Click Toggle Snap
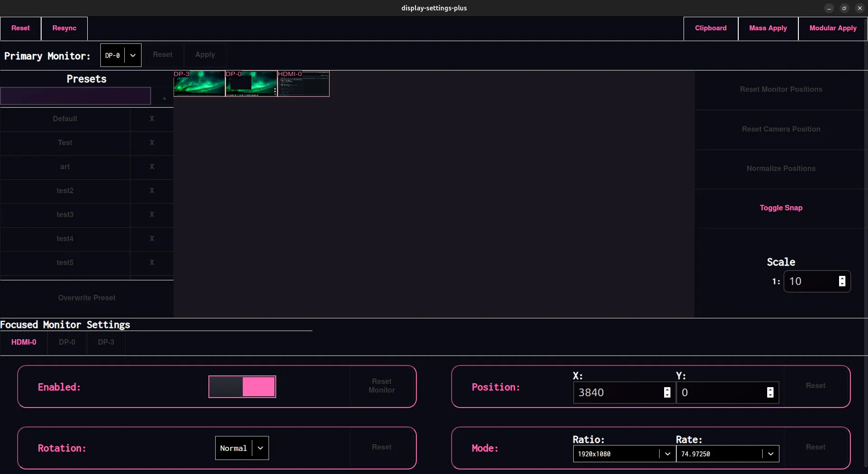Image resolution: width=868 pixels, height=474 pixels. (x=781, y=208)
